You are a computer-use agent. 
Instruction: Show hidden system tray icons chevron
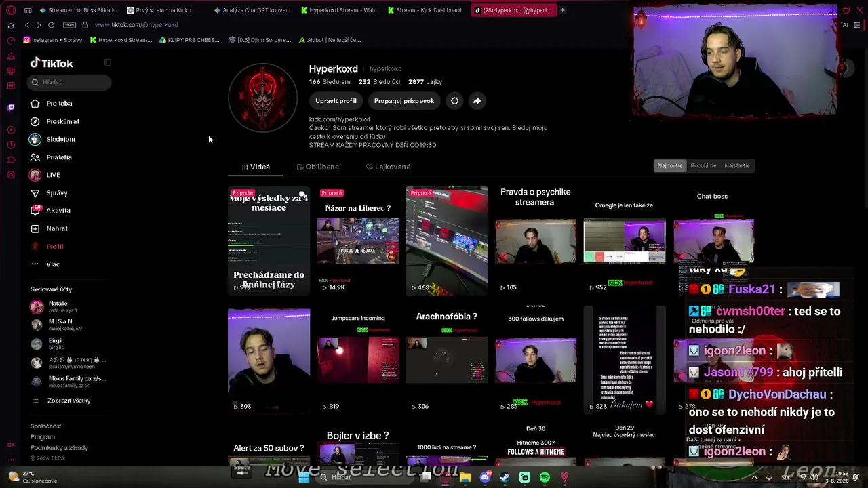tap(754, 477)
